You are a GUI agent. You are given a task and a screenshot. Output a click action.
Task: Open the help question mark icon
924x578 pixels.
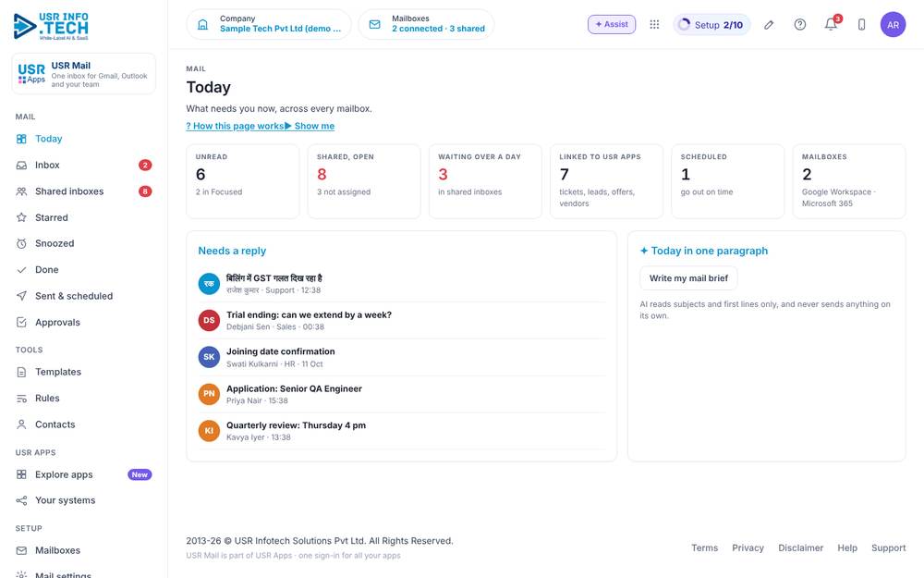tap(799, 25)
